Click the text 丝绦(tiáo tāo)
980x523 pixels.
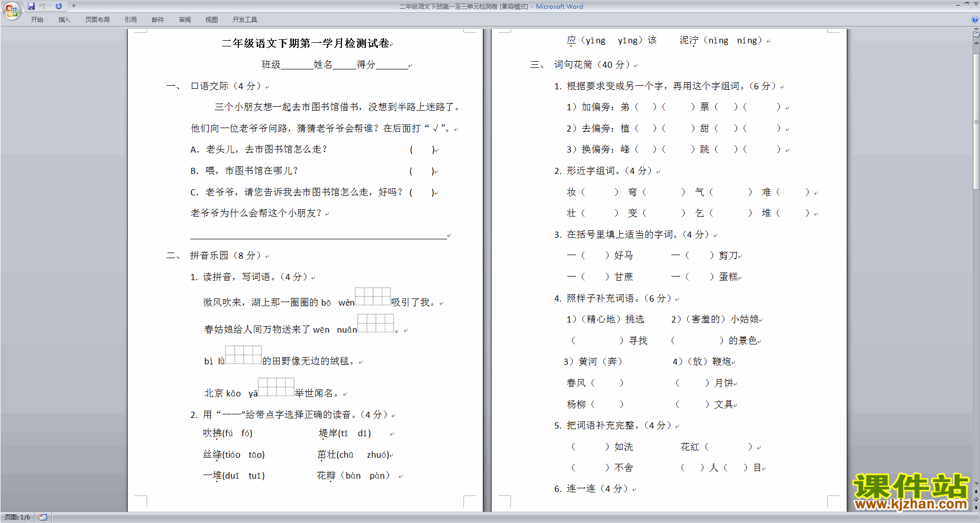tap(234, 455)
